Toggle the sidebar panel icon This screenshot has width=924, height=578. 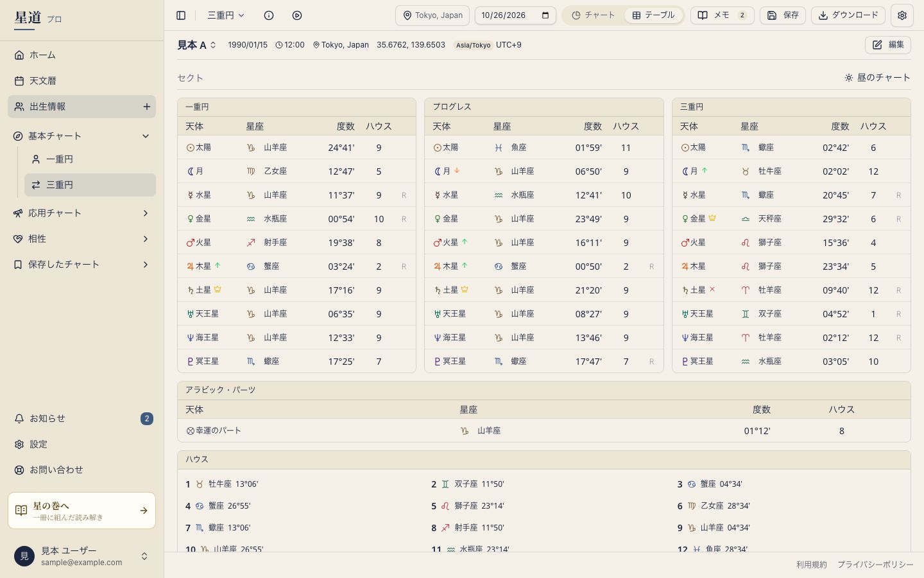(181, 15)
